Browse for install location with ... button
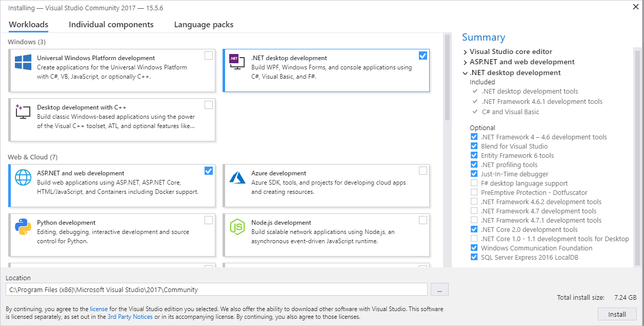This screenshot has width=644, height=326. coord(439,289)
